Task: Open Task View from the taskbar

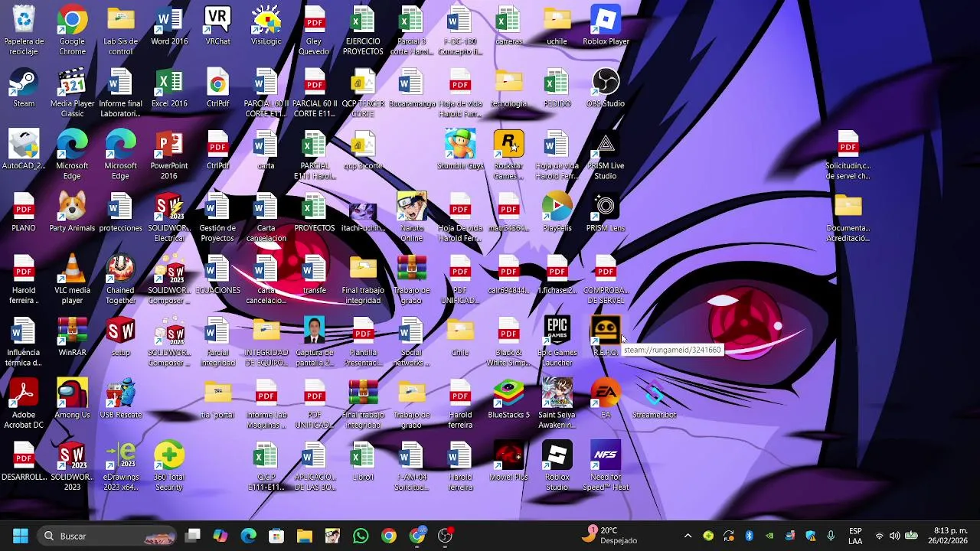Action: [x=193, y=536]
